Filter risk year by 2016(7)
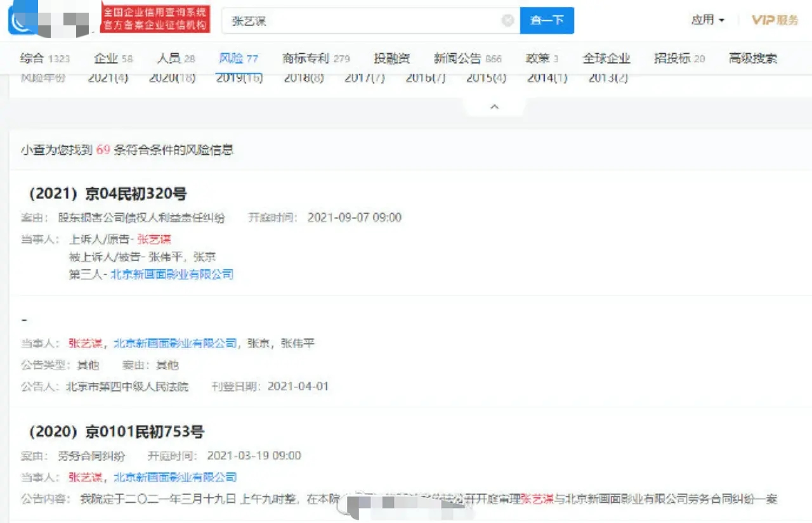This screenshot has width=812, height=523. click(426, 78)
